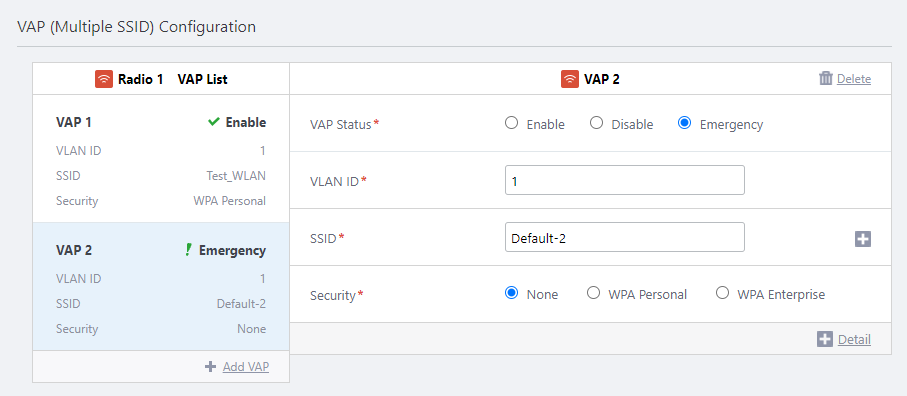Select VAP 2 in the VAP list
The image size is (907, 396).
click(161, 287)
